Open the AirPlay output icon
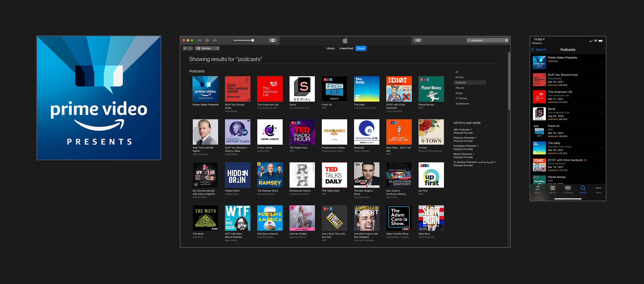This screenshot has height=284, width=644. pyautogui.click(x=273, y=40)
